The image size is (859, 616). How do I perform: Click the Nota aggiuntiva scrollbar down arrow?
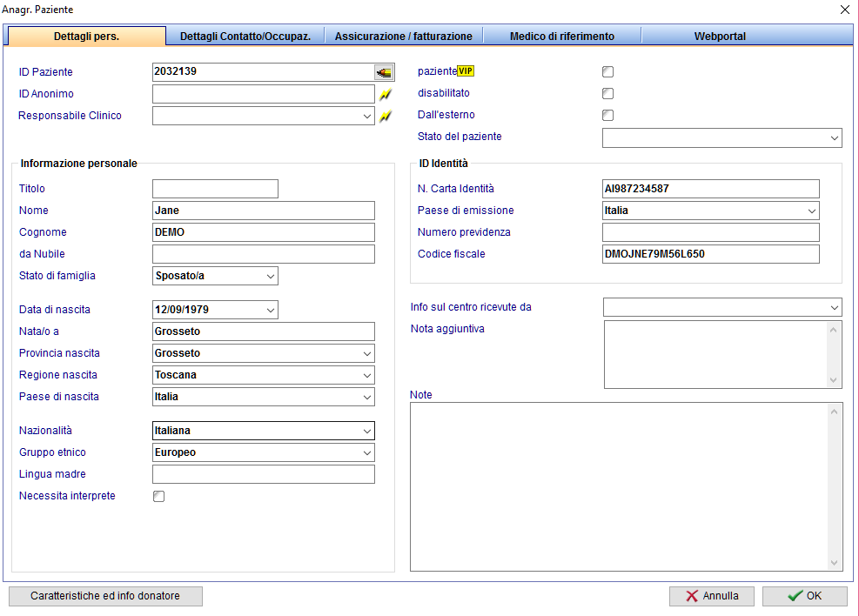tap(833, 380)
